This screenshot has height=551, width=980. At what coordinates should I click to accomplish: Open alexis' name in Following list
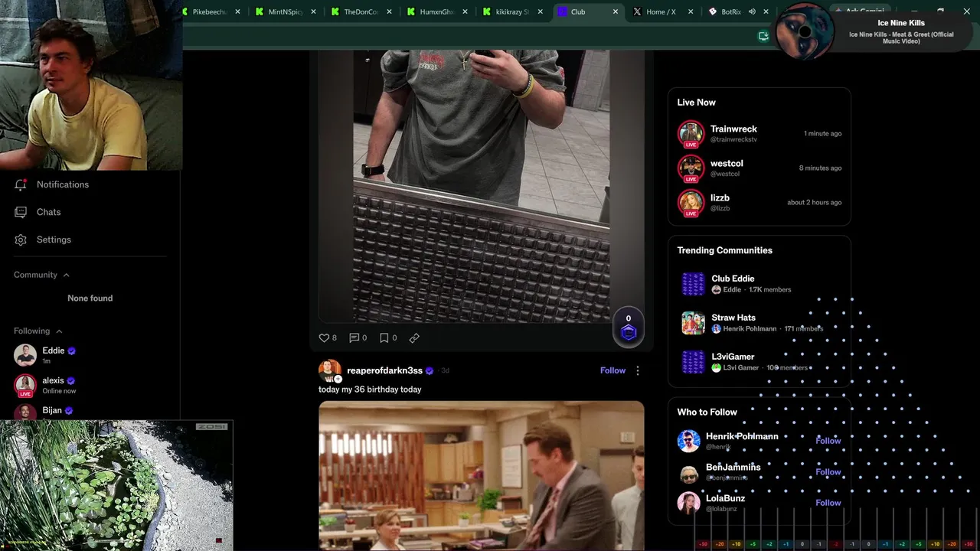coord(53,380)
